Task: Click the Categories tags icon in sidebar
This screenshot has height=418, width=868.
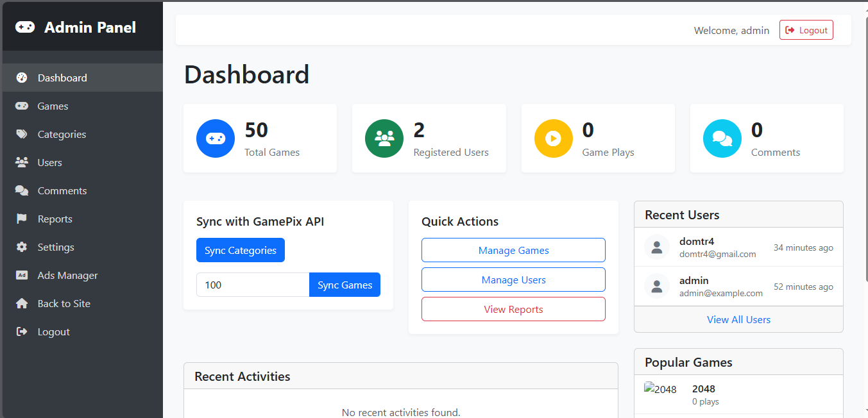Action: coord(22,134)
